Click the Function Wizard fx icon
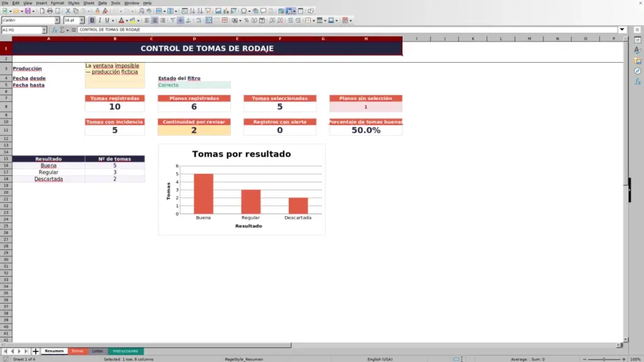644x362 pixels. click(55, 30)
